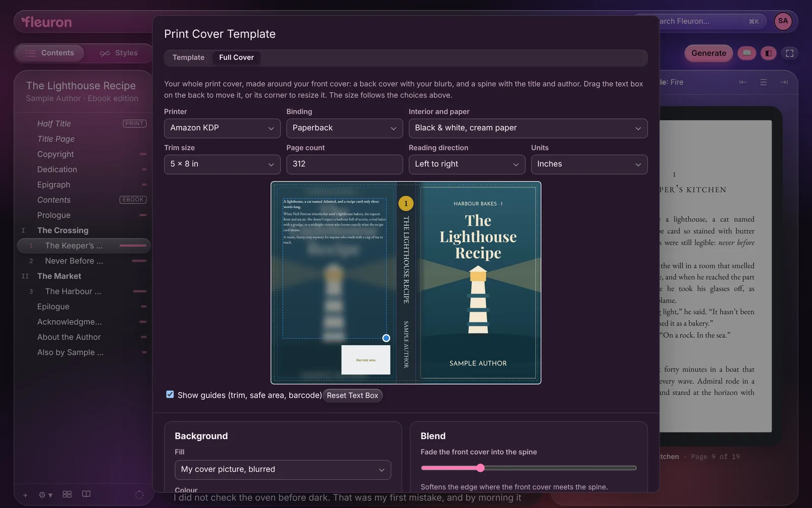Image resolution: width=812 pixels, height=508 pixels.
Task: Select the Full Cover tab
Action: pyautogui.click(x=236, y=57)
